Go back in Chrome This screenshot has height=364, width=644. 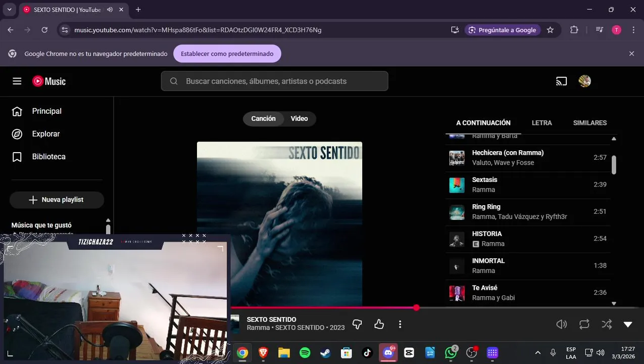click(11, 30)
